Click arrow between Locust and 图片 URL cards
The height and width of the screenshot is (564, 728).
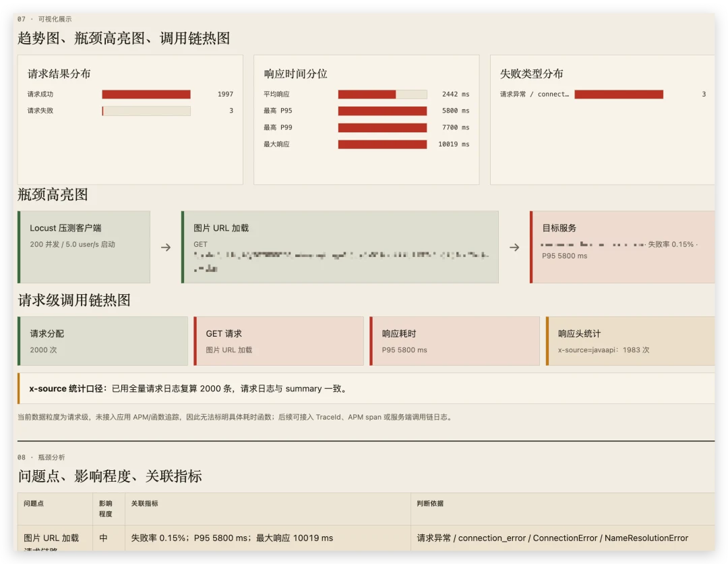(166, 247)
